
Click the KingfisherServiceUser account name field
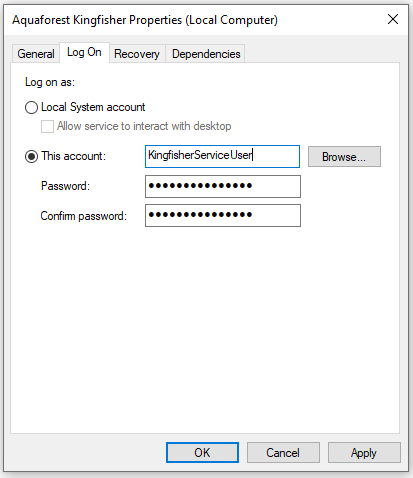[x=222, y=156]
